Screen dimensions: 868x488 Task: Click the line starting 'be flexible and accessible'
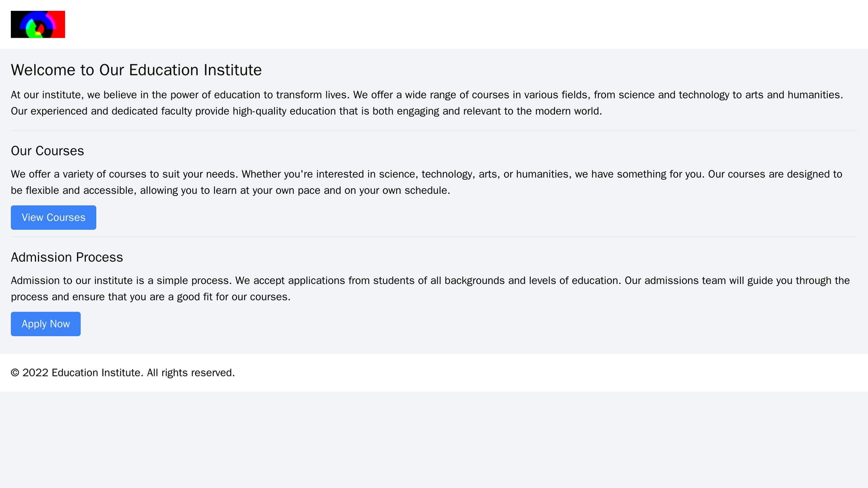(x=230, y=190)
